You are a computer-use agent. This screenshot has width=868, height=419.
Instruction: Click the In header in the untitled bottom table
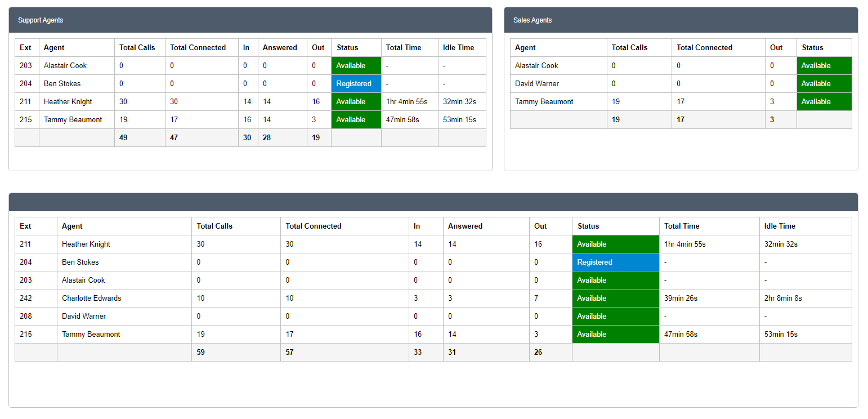[417, 226]
